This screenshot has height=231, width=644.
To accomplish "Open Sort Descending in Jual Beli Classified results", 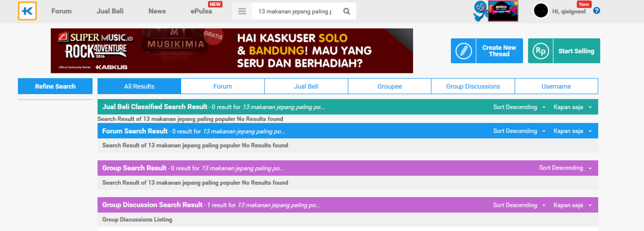I will [520, 107].
